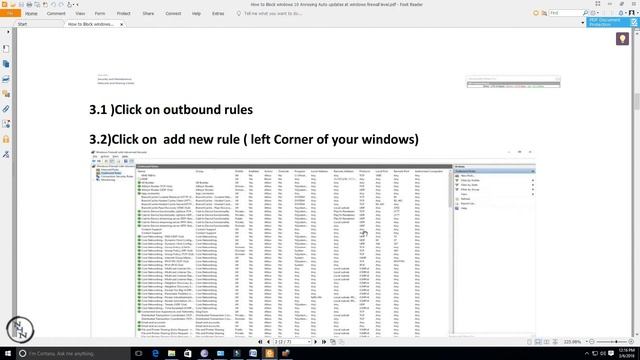Switch to the View ribbon tab
This screenshot has height=360, width=640.
(x=80, y=13)
